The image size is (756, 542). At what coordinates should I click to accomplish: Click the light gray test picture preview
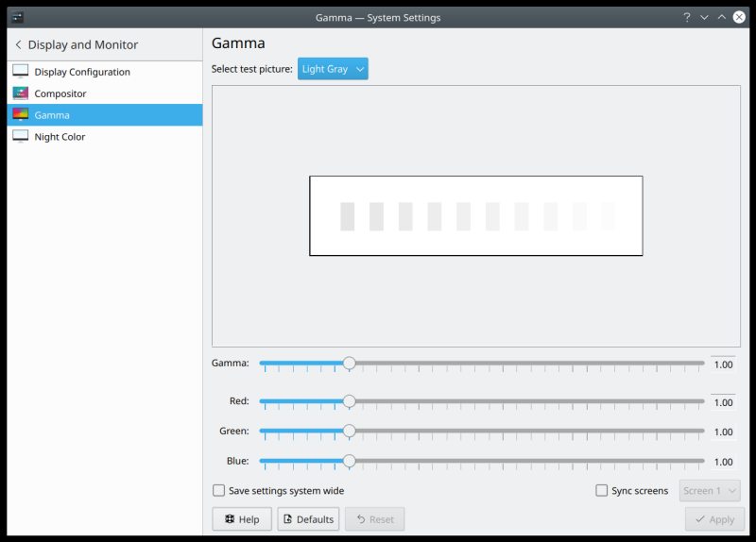tap(475, 215)
